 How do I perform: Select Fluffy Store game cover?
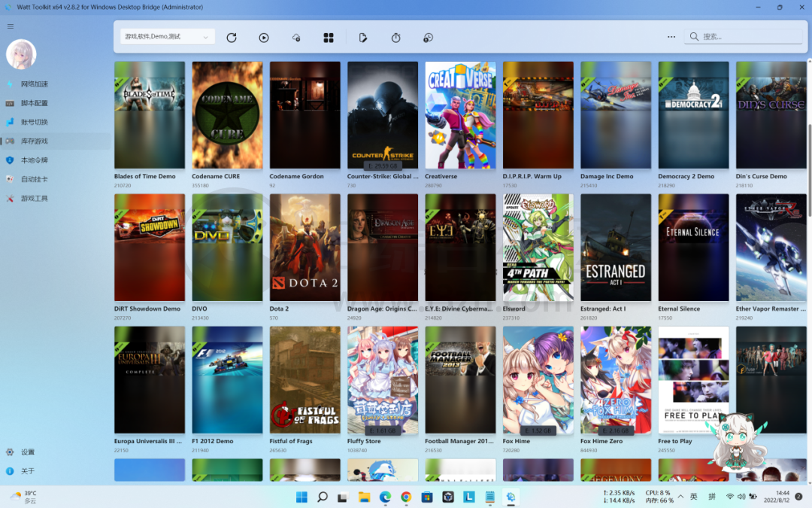click(x=383, y=379)
